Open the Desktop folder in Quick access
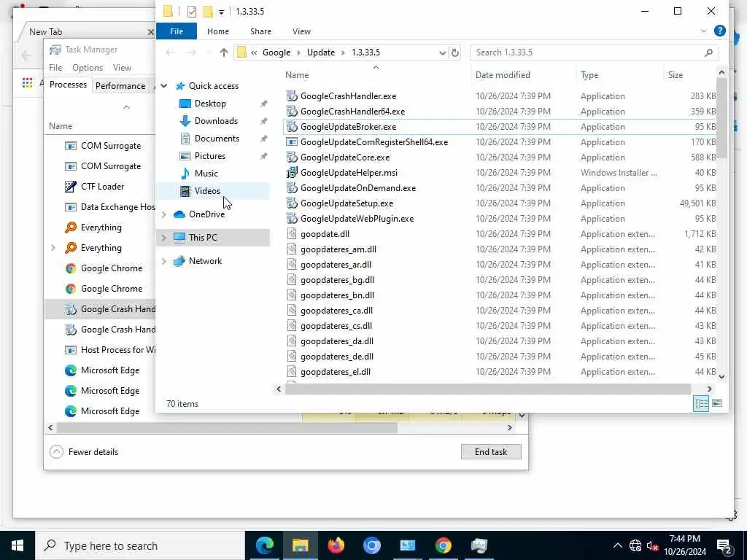747x560 pixels. (x=209, y=104)
